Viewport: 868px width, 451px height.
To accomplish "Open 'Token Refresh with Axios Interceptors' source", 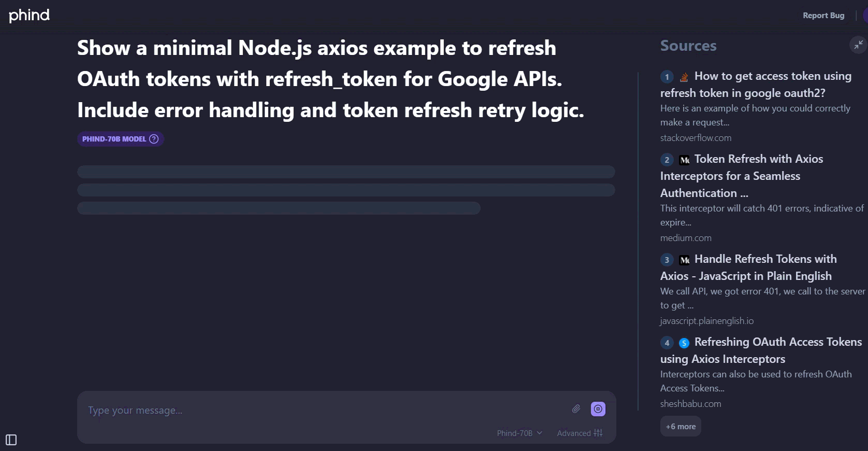I will pos(758,159).
